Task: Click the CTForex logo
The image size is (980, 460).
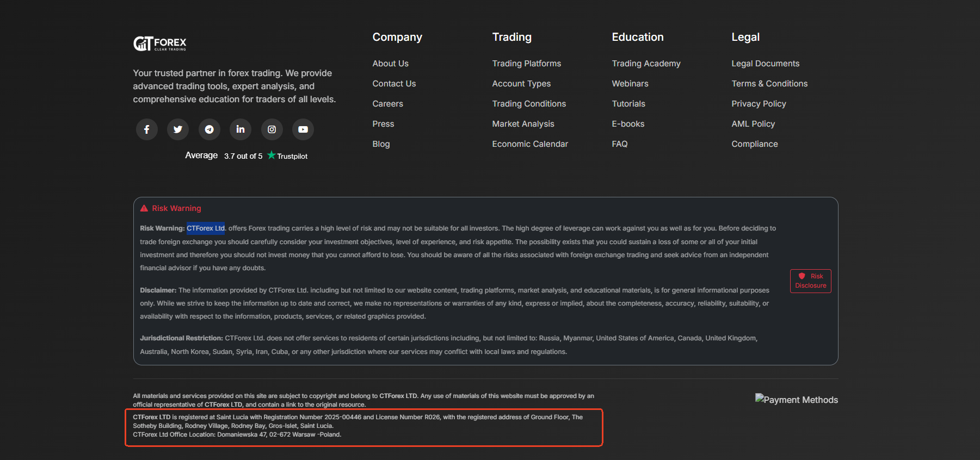Action: [x=160, y=43]
